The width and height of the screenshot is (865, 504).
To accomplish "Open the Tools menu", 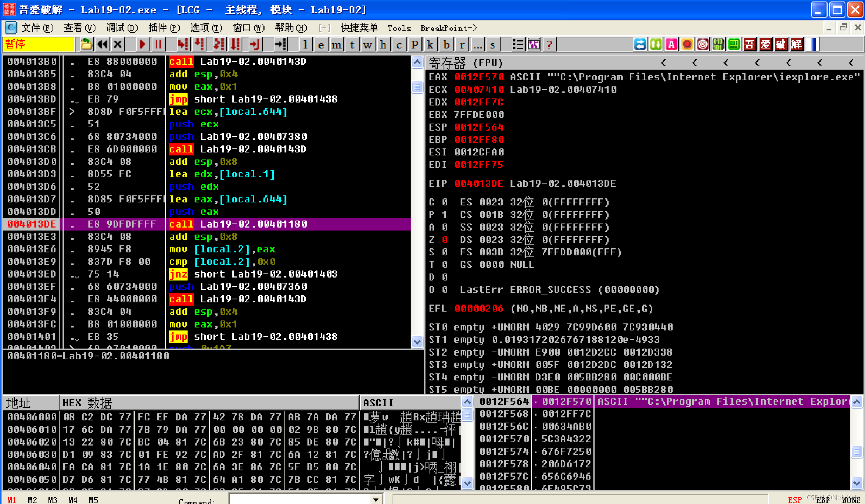I will [399, 28].
